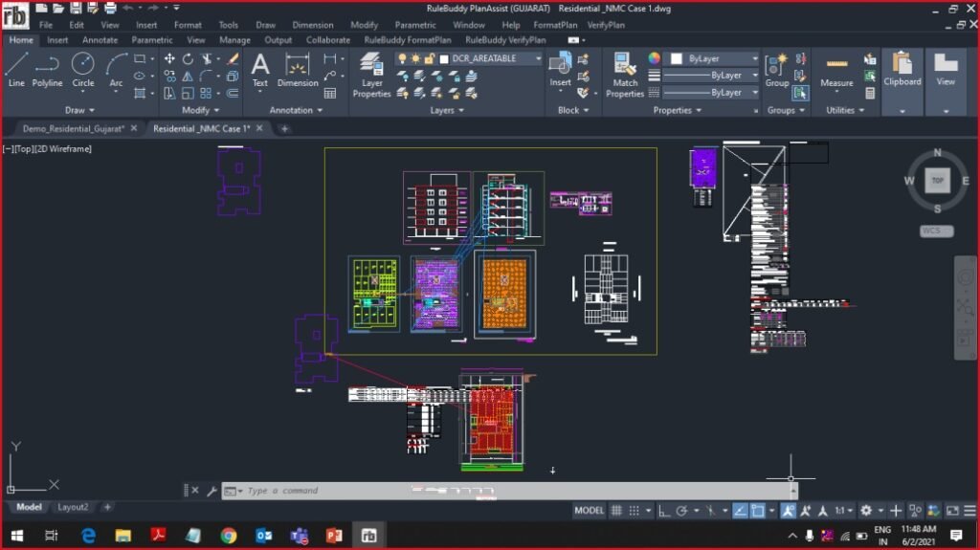Image resolution: width=980 pixels, height=550 pixels.
Task: Switch to RuleBuddy FormatPlan ribbon tab
Action: 407,40
